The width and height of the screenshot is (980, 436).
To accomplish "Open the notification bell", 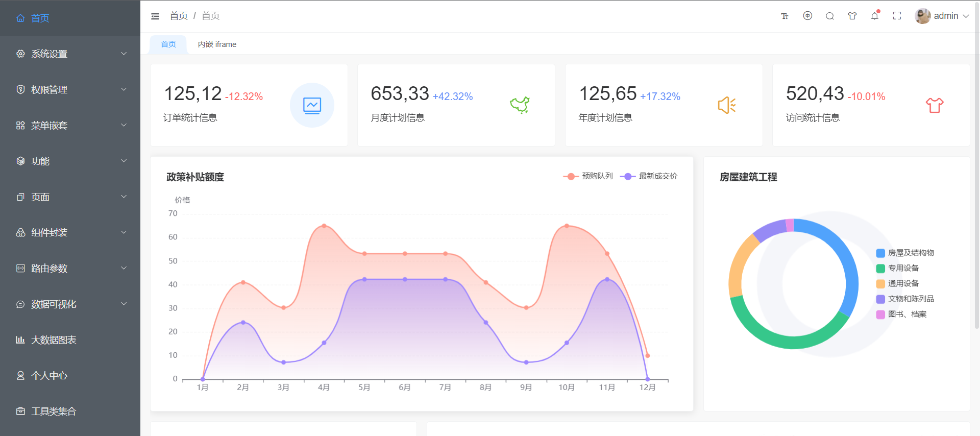I will tap(875, 16).
